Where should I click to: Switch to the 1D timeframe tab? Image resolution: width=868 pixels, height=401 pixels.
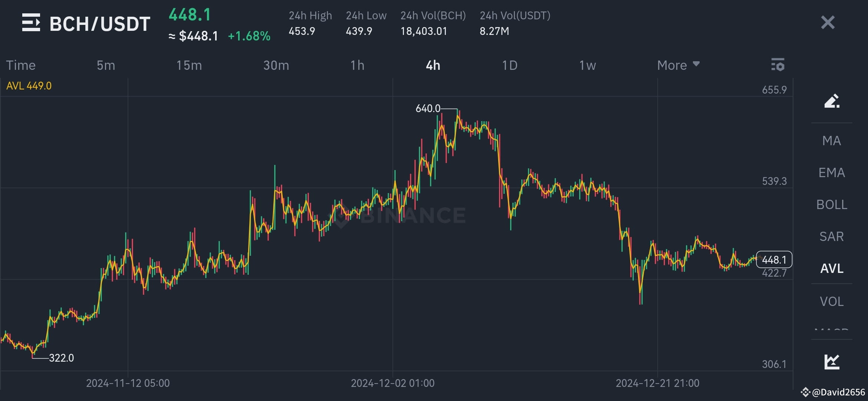tap(509, 65)
